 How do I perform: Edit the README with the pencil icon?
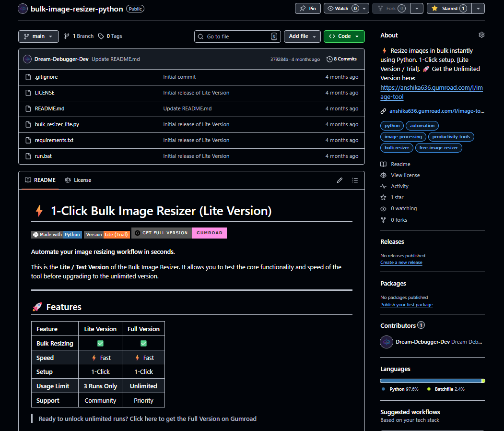[x=340, y=180]
